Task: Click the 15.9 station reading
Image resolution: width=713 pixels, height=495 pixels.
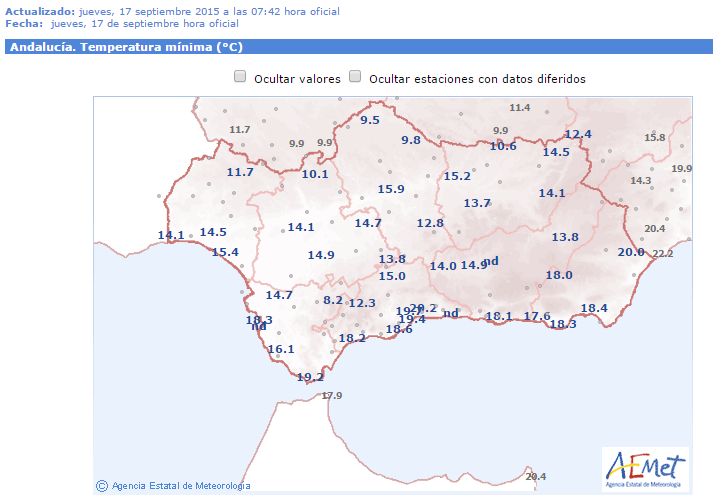Action: point(390,189)
